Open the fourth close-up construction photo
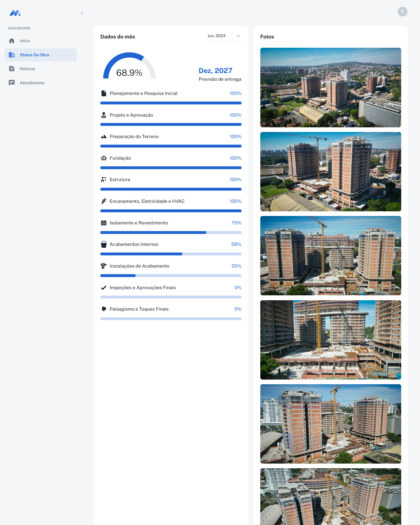This screenshot has height=525, width=420. 331,340
